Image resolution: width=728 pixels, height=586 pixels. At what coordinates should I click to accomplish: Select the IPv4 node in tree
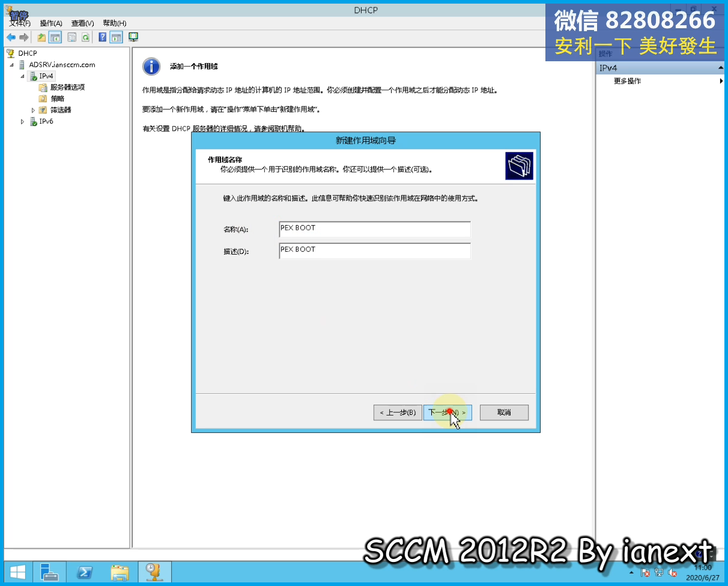click(46, 76)
